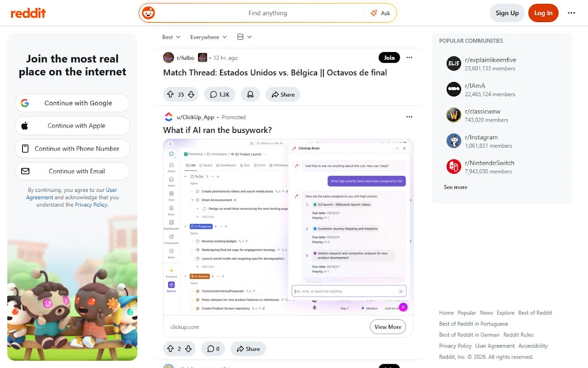Screen dimensions: 588x368
Task: Open the footer User Agreement link
Action: pyautogui.click(x=495, y=346)
